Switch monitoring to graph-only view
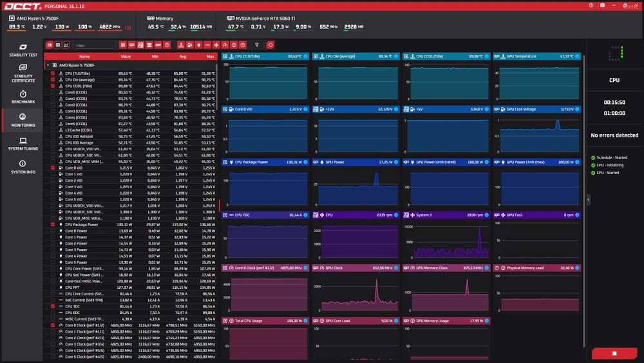The height and width of the screenshot is (363, 644). (66, 44)
